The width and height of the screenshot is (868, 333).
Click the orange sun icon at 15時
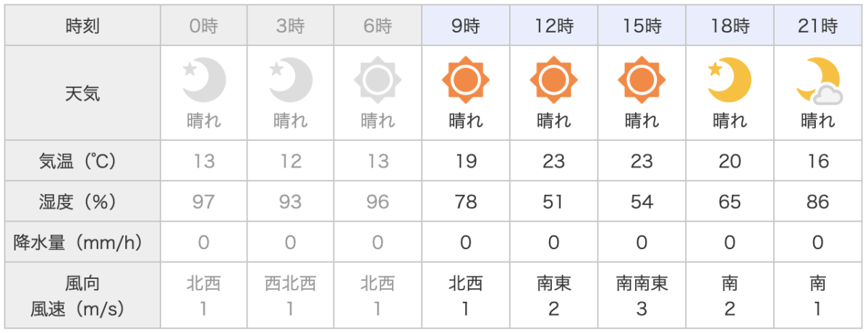tap(642, 79)
